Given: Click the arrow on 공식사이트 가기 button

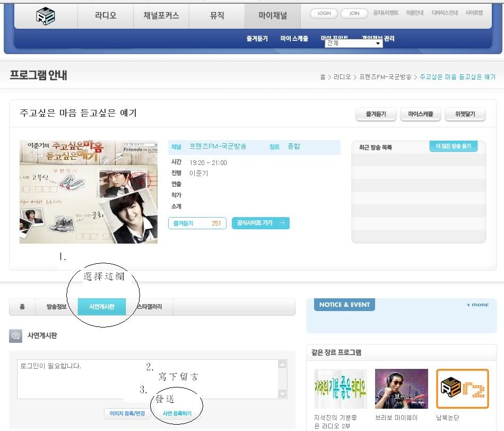Looking at the screenshot, I should point(282,223).
